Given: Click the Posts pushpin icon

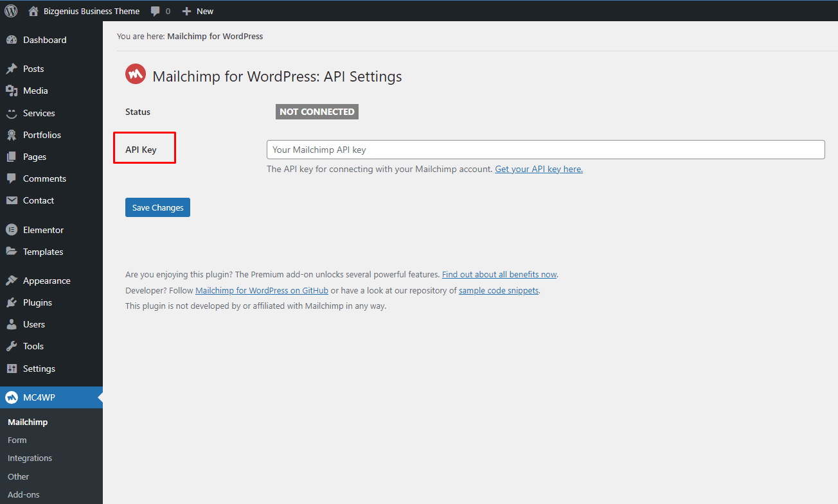Looking at the screenshot, I should point(12,69).
